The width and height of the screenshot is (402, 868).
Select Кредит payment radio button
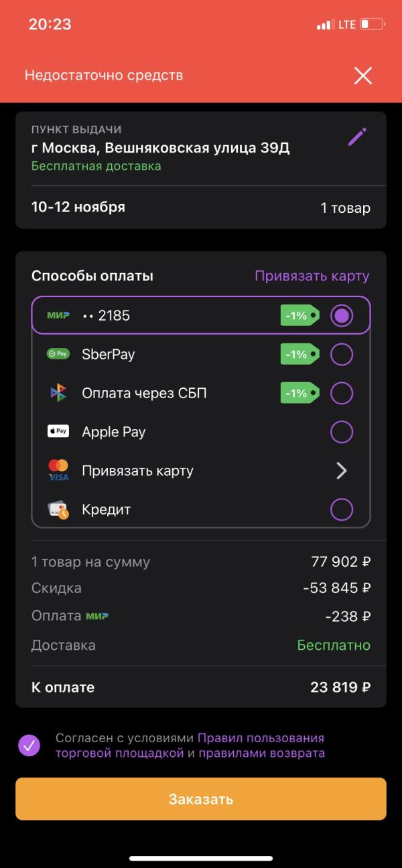[x=342, y=509]
